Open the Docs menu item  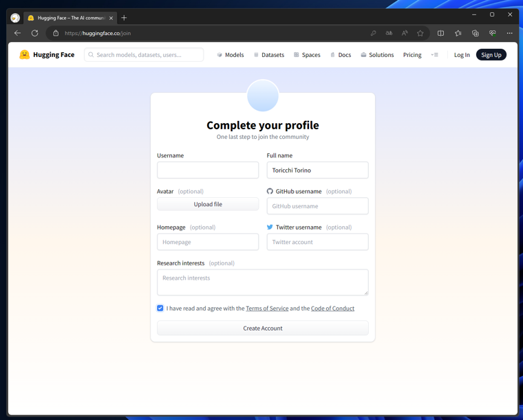[341, 54]
